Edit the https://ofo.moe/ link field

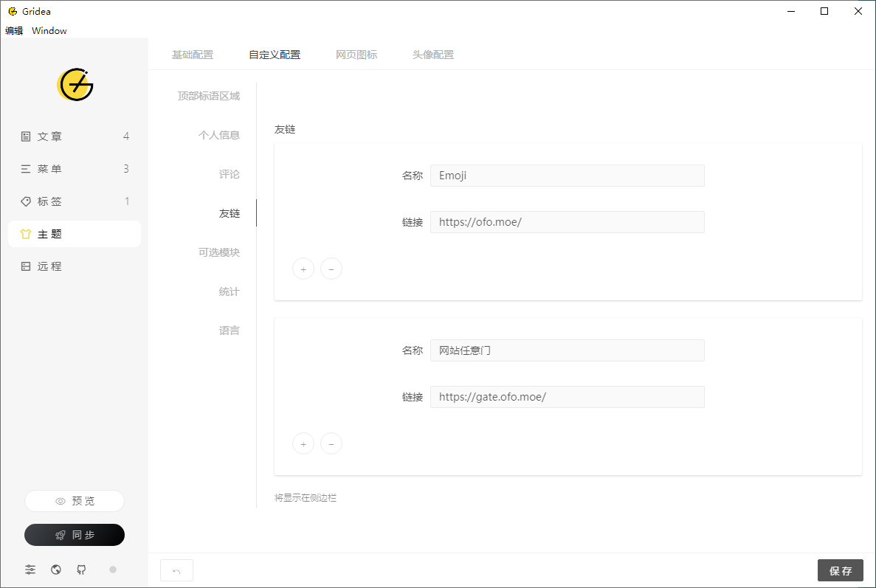(567, 222)
